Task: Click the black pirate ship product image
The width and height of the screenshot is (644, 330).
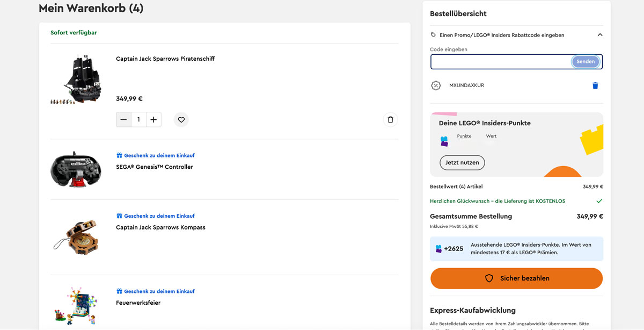Action: pyautogui.click(x=76, y=79)
